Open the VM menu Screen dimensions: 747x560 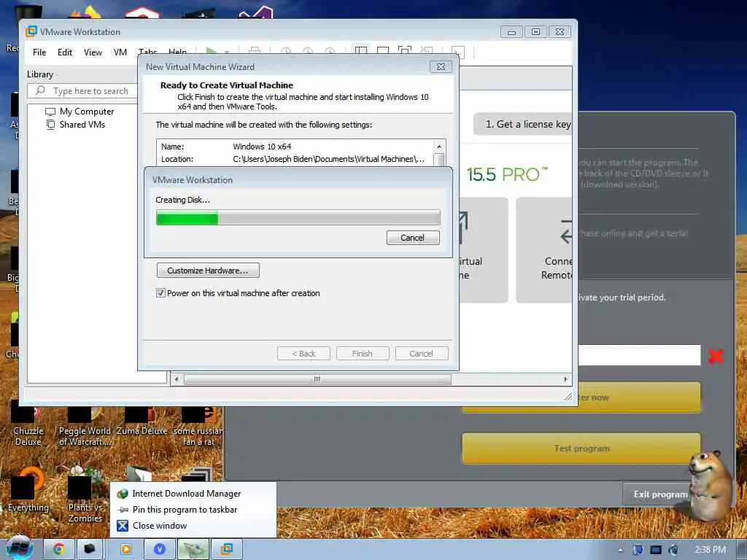coord(120,52)
